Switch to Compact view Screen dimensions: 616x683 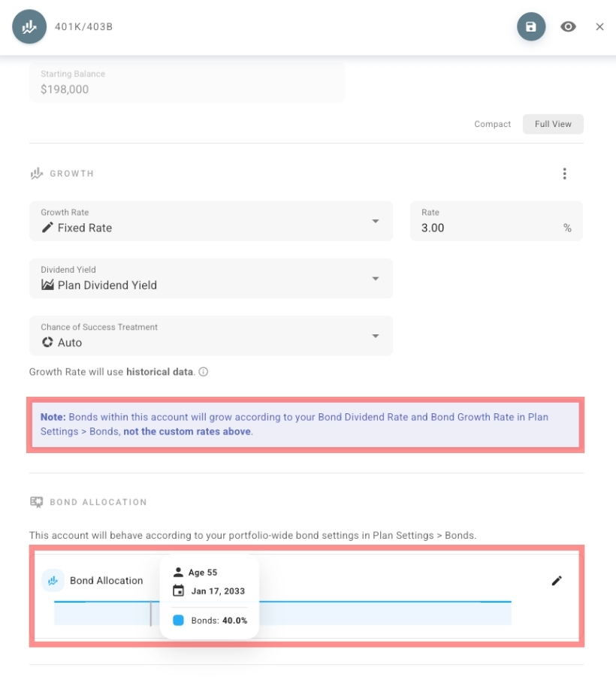pos(492,124)
